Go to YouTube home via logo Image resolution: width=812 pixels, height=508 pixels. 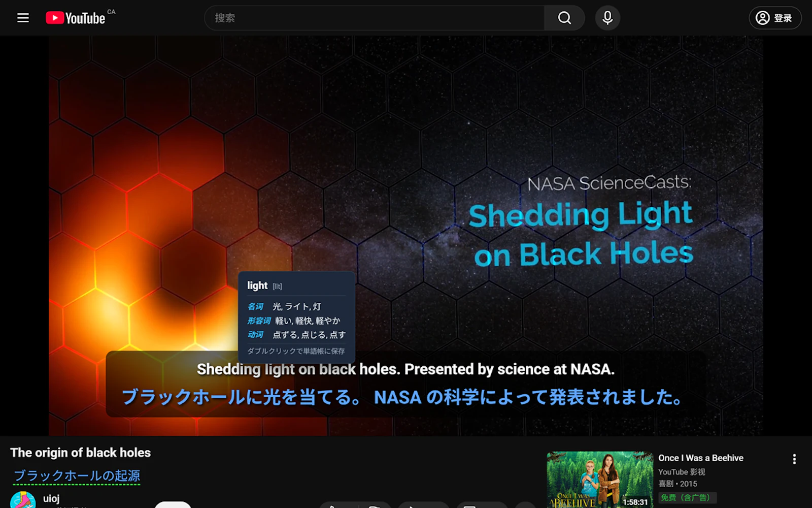(x=76, y=18)
